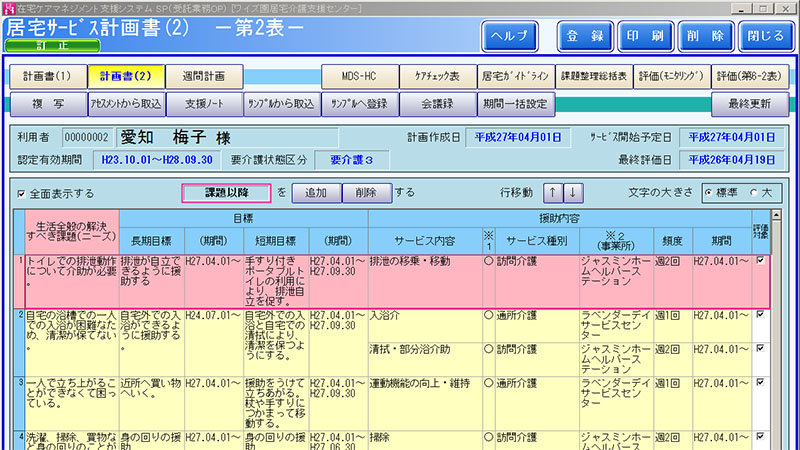Click the scrollbar up arrow of the table
Viewport: 800px width, 450px height.
pos(776,215)
